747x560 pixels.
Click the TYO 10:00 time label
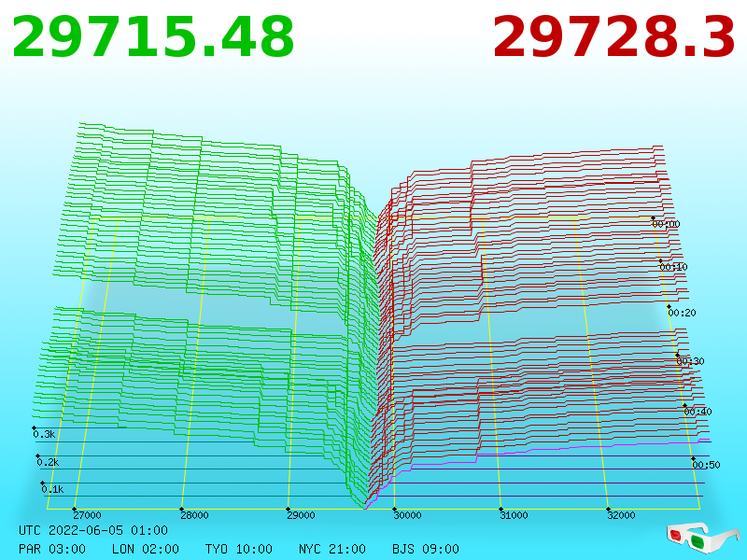pos(239,549)
